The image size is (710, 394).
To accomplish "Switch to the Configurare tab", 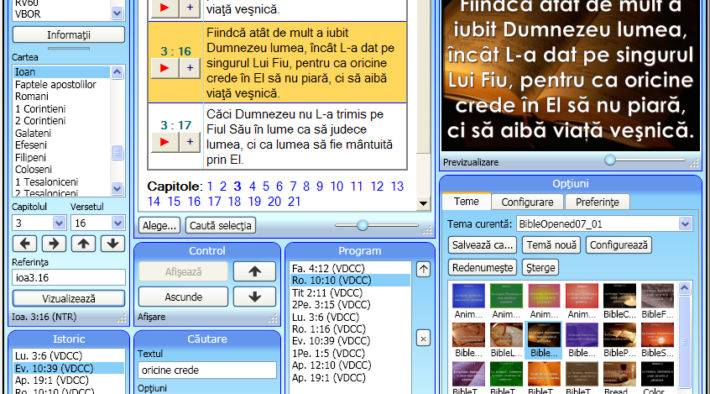I will point(527,202).
